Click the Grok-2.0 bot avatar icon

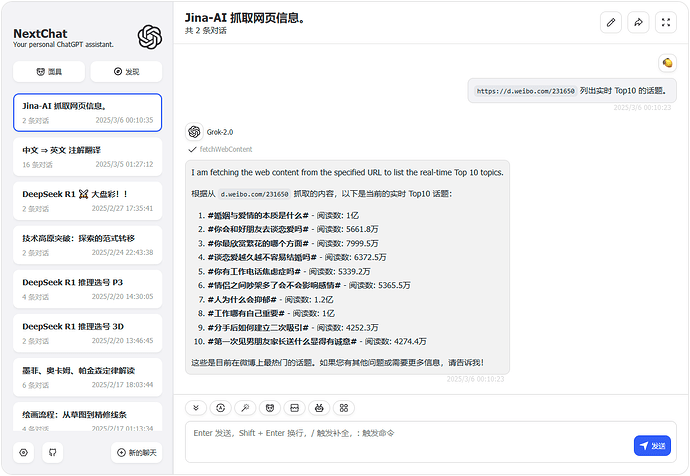click(x=194, y=132)
